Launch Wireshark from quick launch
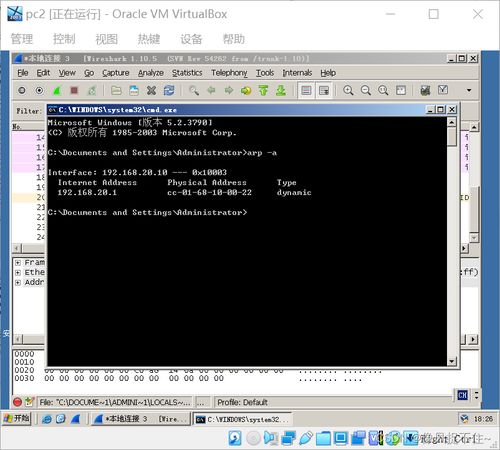 [x=76, y=419]
